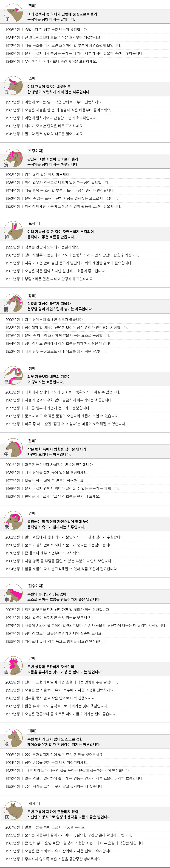Viewport: 170px width, 868px height.
Task: Select the horse (말띠) zodiac icon
Action: tap(14, 448)
